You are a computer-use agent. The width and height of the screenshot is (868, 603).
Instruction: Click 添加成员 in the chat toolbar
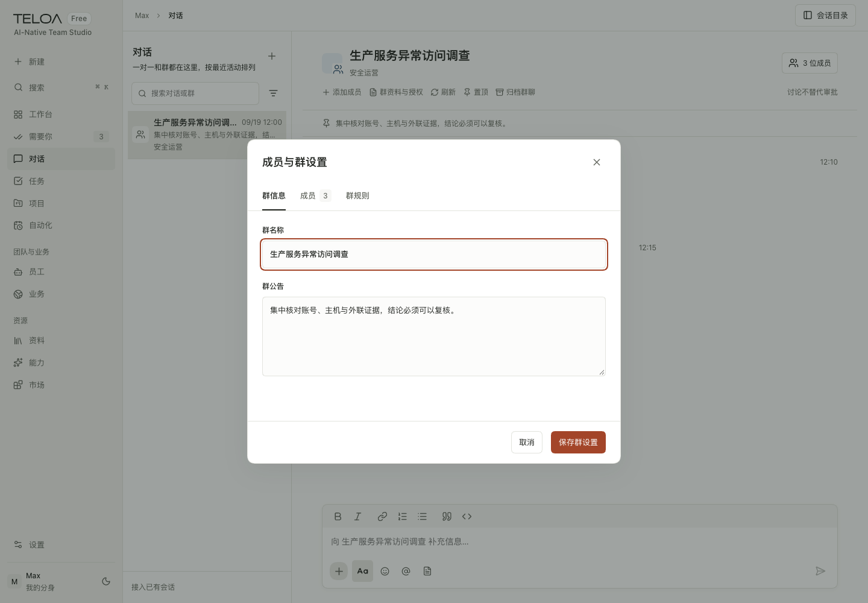(x=342, y=92)
